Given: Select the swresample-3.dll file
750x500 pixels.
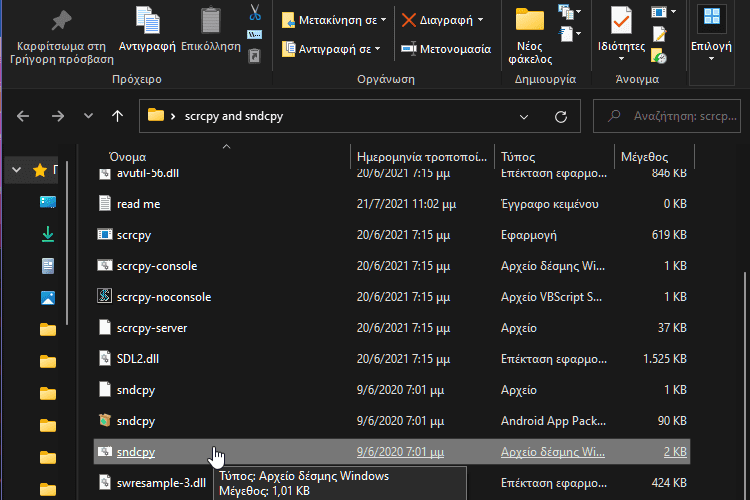Looking at the screenshot, I should coord(391,483).
